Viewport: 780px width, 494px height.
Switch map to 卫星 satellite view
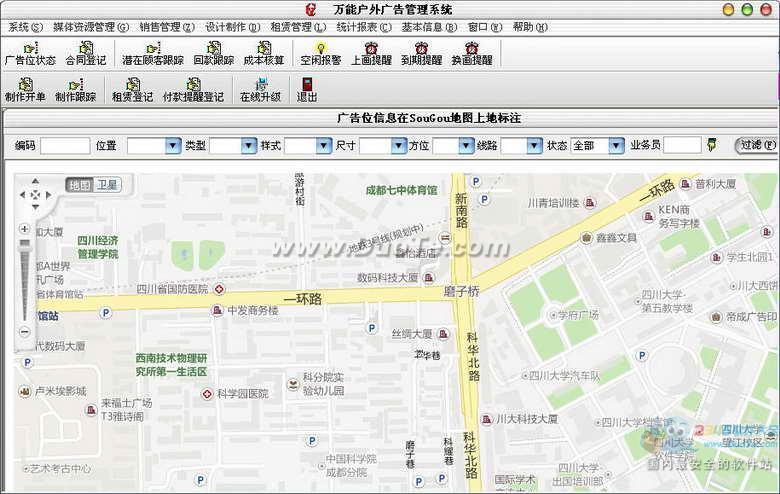point(106,185)
